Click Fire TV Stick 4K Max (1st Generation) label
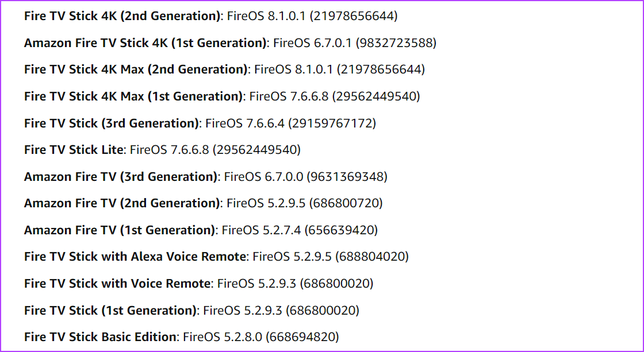This screenshot has height=352, width=644. 133,96
